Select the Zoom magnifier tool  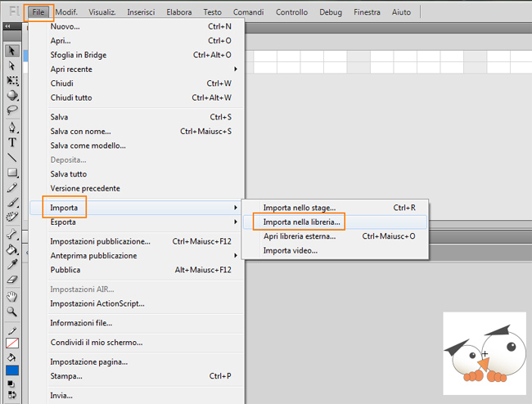12,312
